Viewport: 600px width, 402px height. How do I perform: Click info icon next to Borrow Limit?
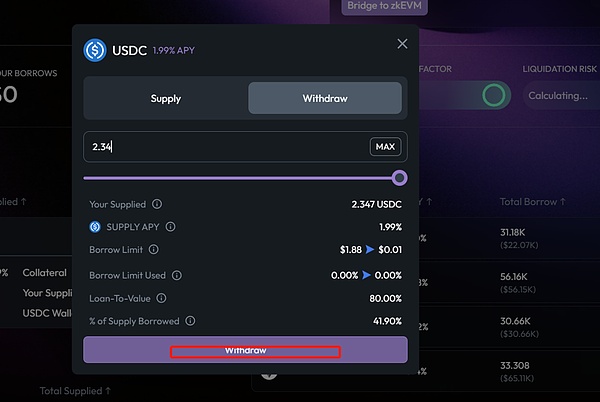(154, 250)
